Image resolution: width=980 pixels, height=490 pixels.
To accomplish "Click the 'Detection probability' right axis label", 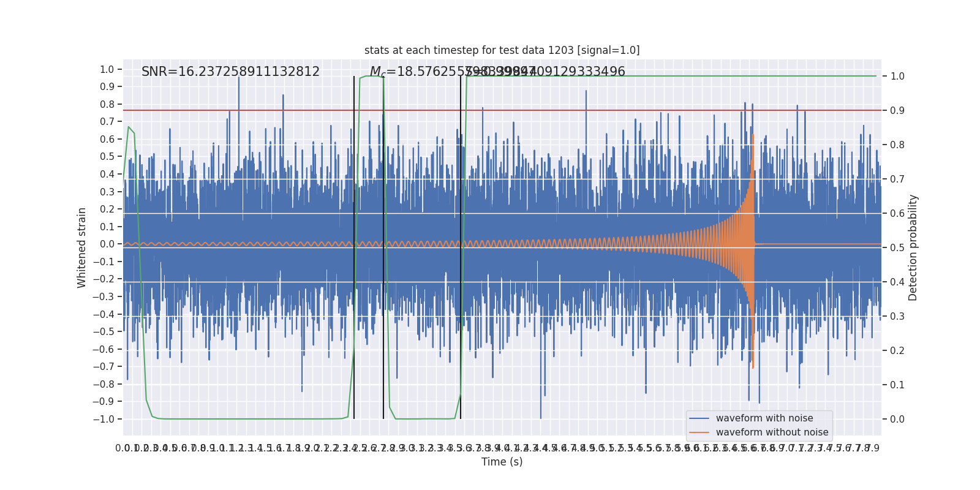I will pyautogui.click(x=913, y=247).
